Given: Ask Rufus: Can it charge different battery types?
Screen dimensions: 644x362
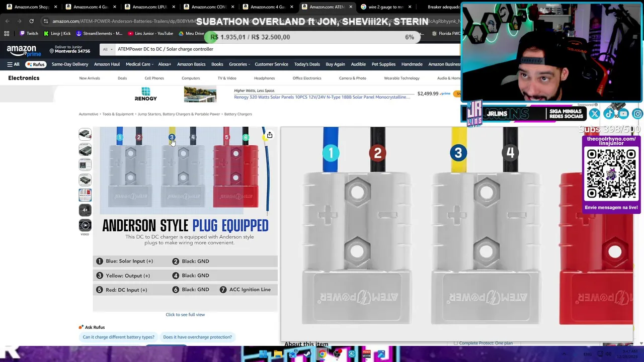Looking at the screenshot, I should (118, 337).
